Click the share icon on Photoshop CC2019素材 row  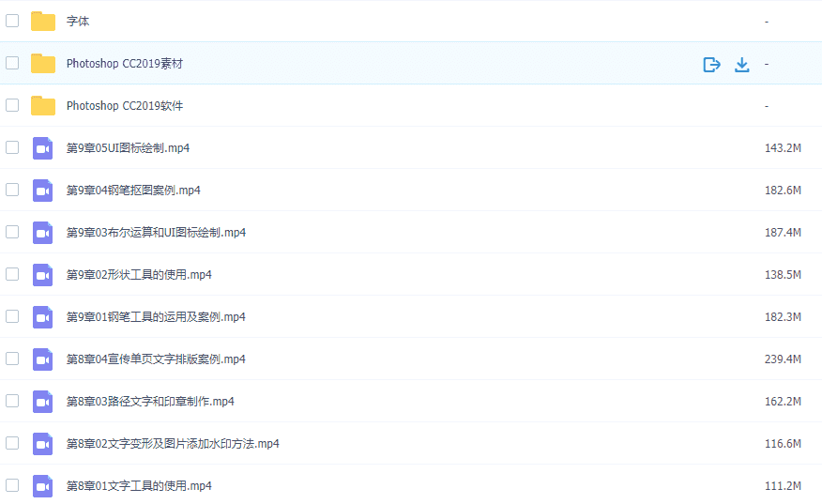coord(711,64)
